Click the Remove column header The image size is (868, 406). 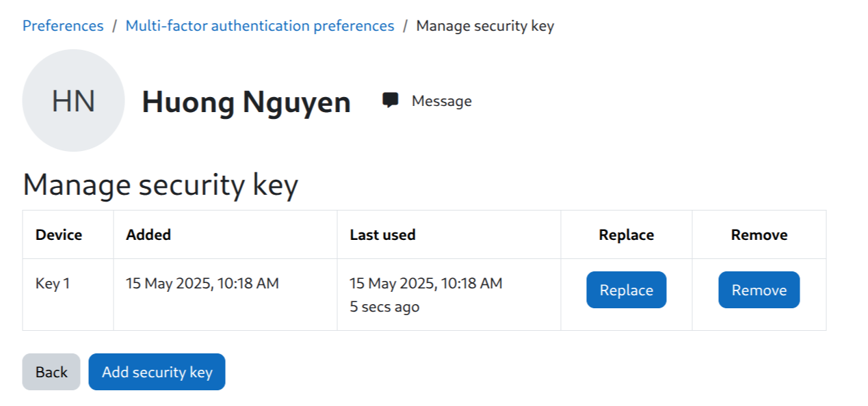759,234
